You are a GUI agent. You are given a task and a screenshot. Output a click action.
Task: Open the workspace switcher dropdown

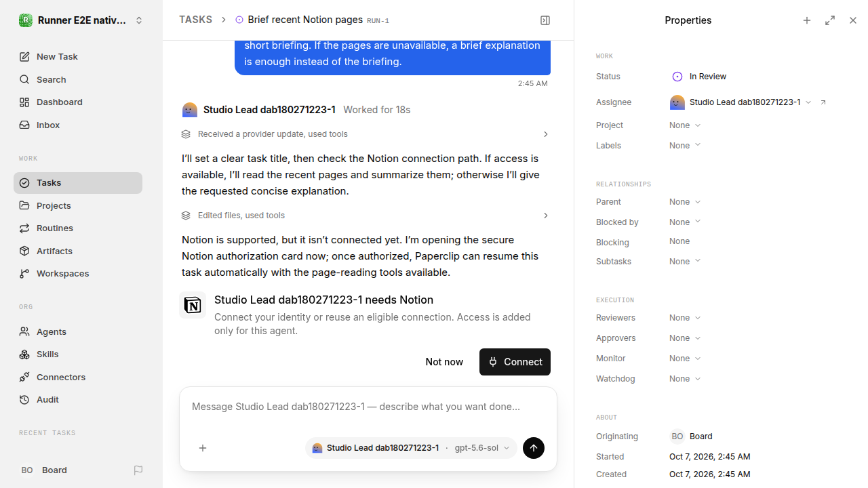coord(81,20)
